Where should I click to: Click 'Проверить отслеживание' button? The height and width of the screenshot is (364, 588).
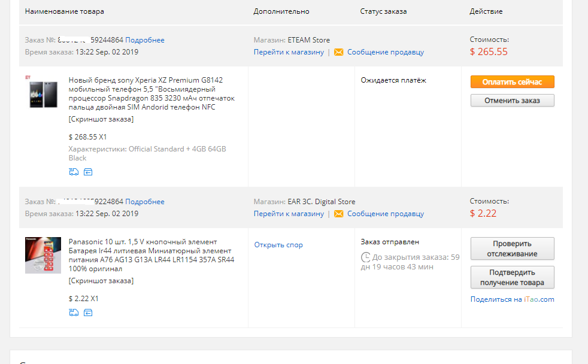pyautogui.click(x=512, y=248)
